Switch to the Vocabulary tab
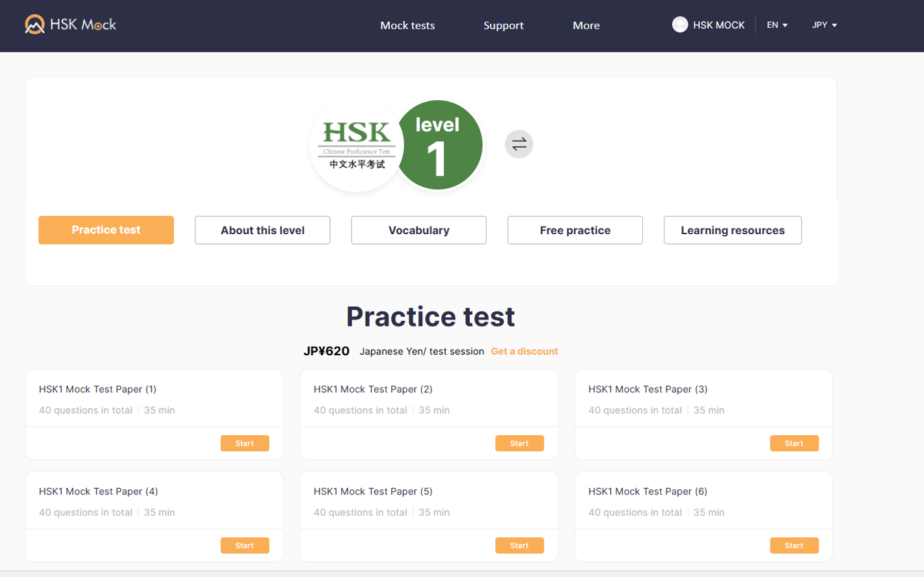The width and height of the screenshot is (924, 577). coord(418,230)
